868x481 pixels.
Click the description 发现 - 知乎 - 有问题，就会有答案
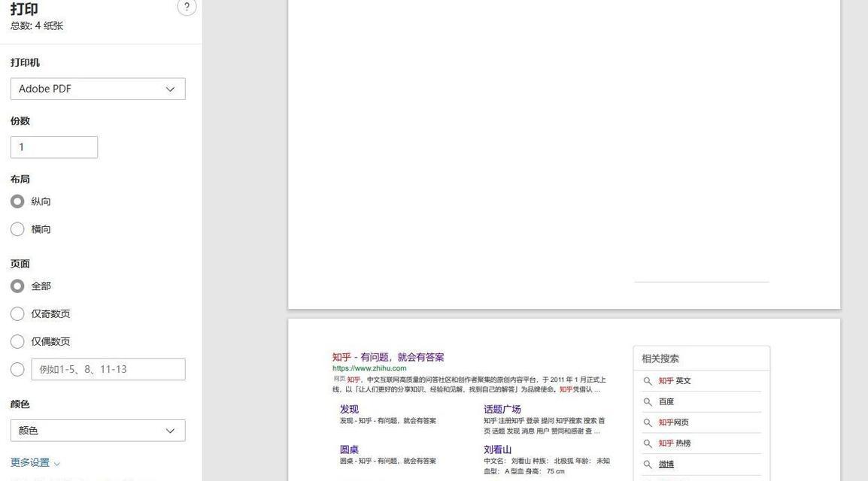(x=388, y=421)
